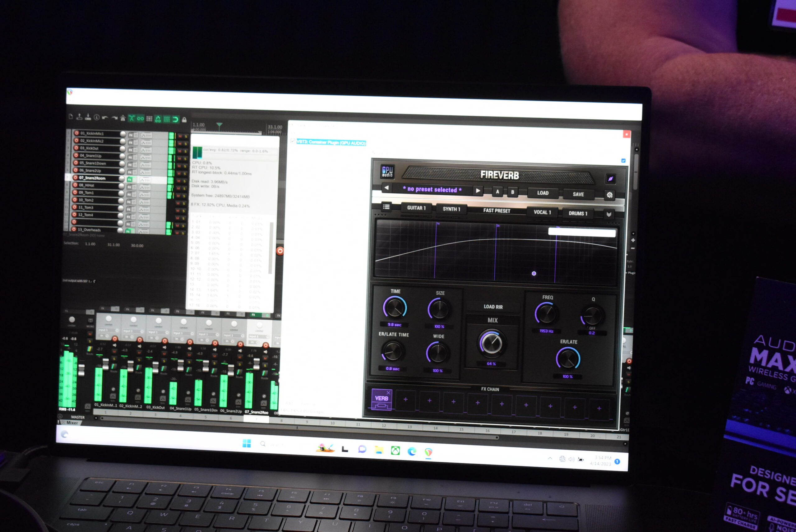Toggle the VST3 Container Plugin enable checkbox

pyautogui.click(x=293, y=141)
